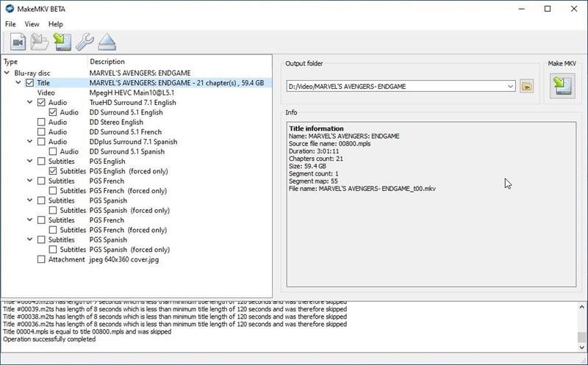Click log line 'Operation successfully completed'

click(49, 339)
